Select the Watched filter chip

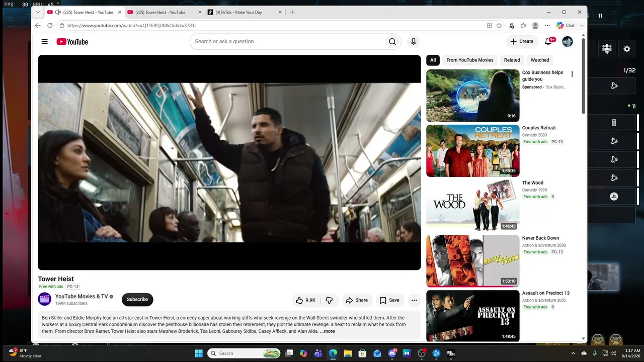540,60
